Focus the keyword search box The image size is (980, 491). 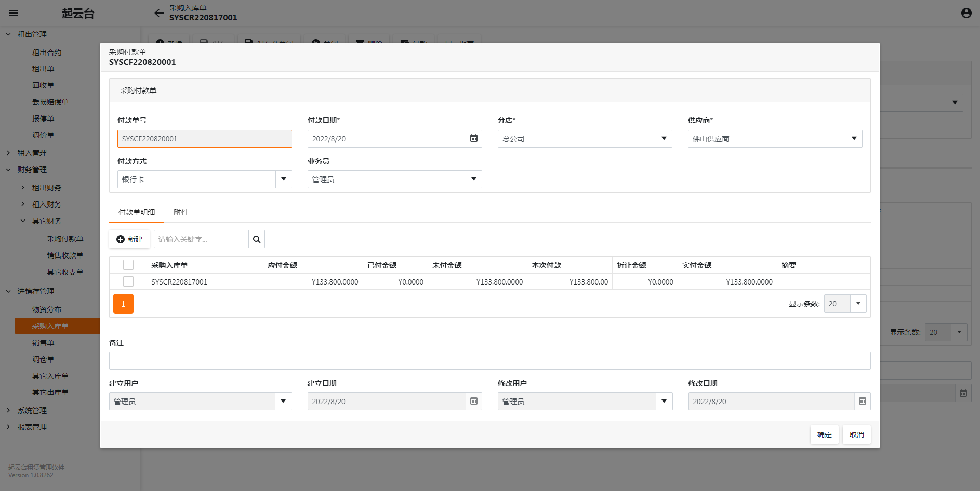pyautogui.click(x=201, y=239)
